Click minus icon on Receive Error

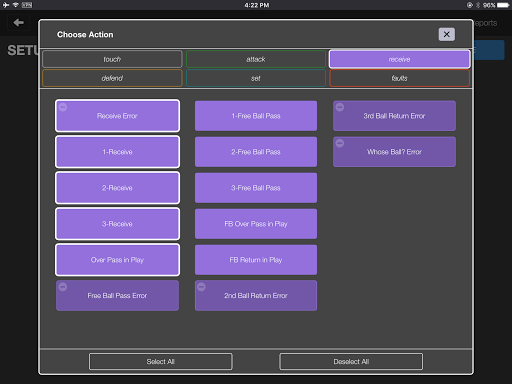point(63,107)
